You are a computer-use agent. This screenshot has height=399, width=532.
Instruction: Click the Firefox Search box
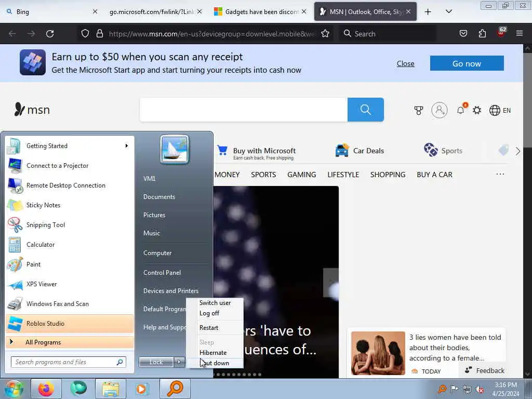click(x=388, y=34)
